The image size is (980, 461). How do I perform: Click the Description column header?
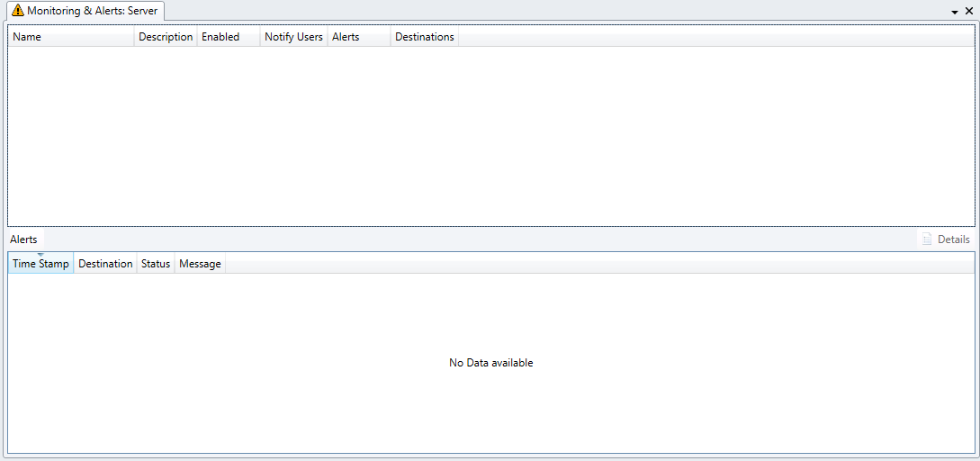click(x=166, y=37)
